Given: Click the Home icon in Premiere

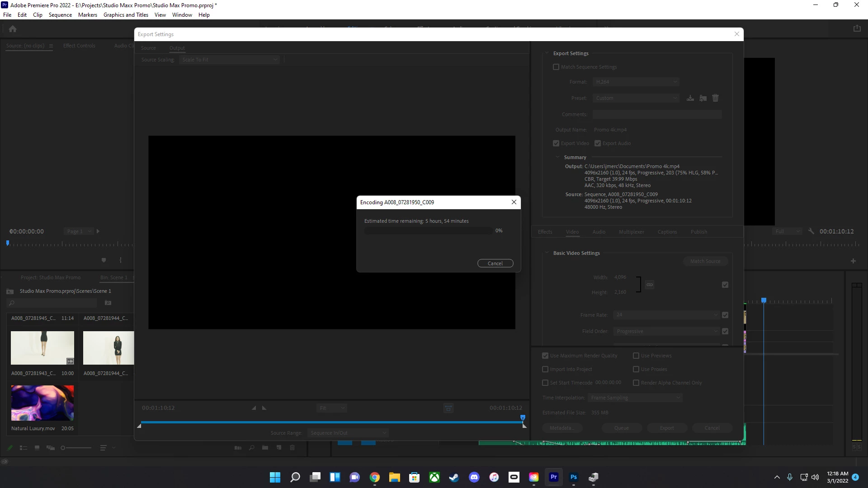Looking at the screenshot, I should click(x=13, y=29).
